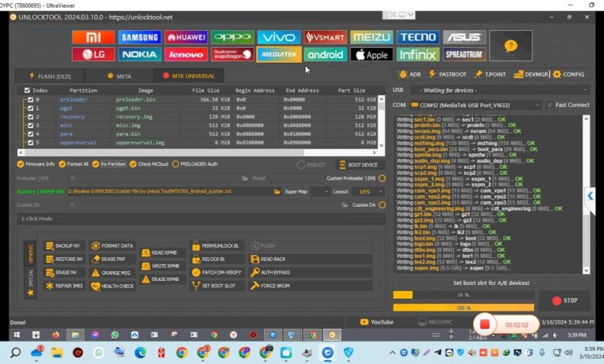Open Super Map dropdown
Viewport: 604px width, 364px height.
[x=321, y=191]
